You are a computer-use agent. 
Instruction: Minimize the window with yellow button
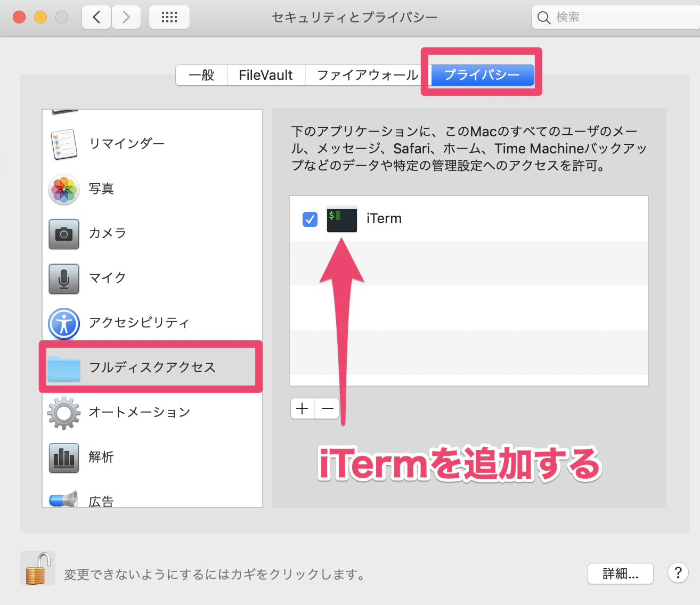40,17
